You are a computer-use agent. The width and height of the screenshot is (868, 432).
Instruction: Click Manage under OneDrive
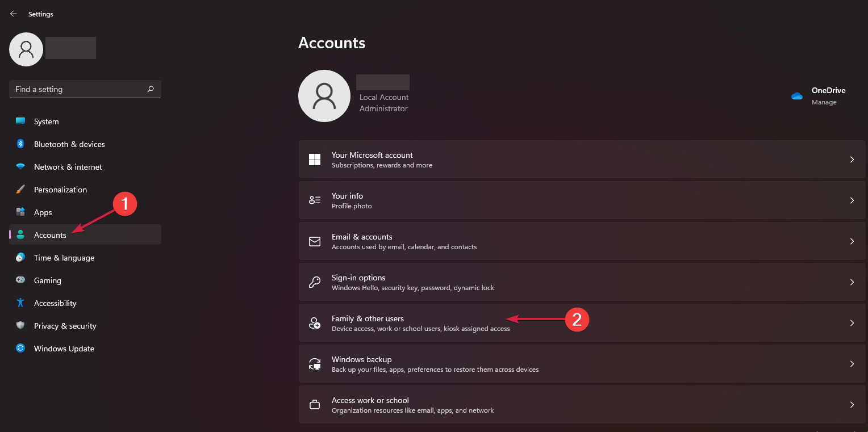tap(824, 103)
